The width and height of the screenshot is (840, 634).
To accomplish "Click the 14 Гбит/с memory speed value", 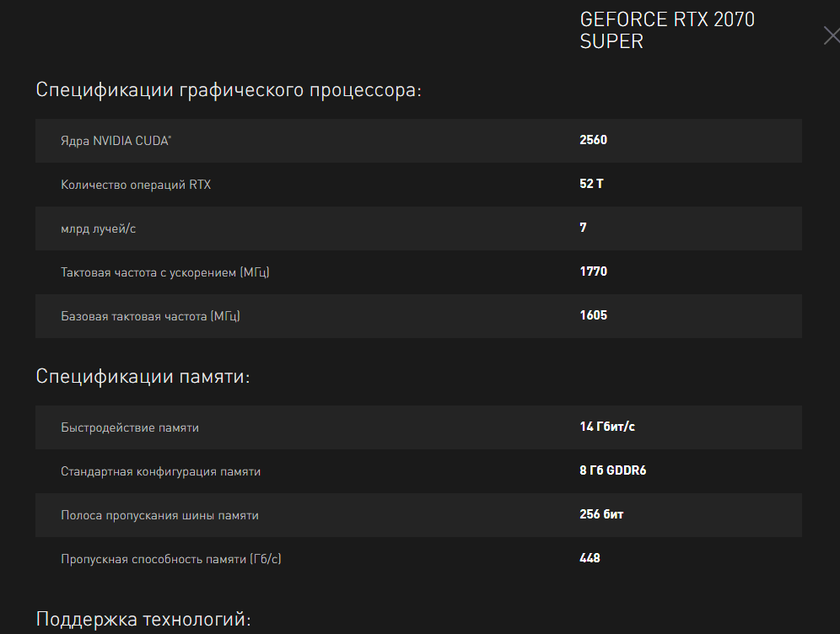I will pyautogui.click(x=607, y=427).
